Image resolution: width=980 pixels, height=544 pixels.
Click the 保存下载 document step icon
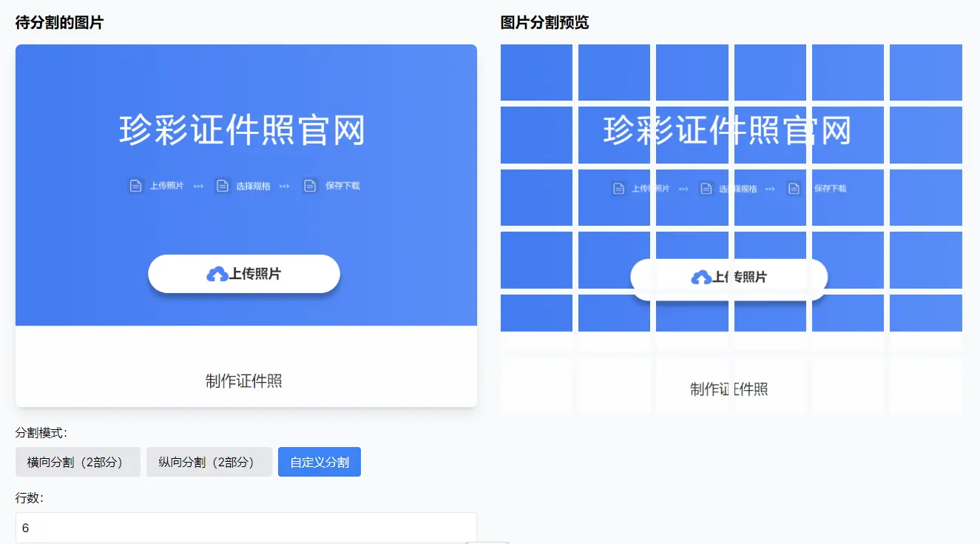pos(308,186)
